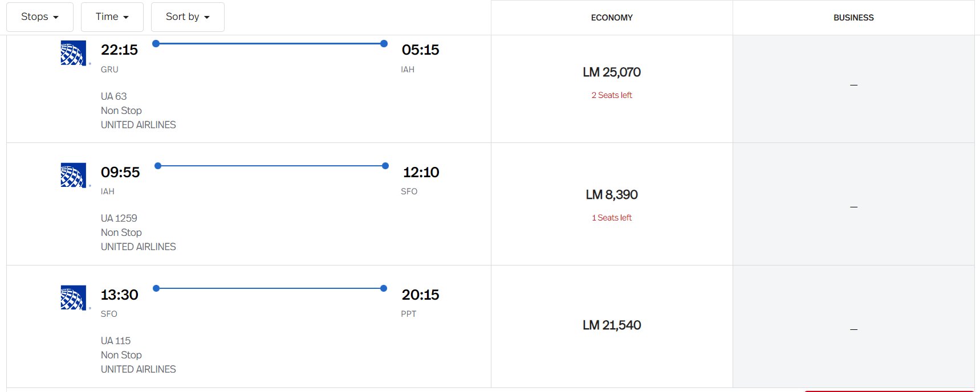Open the Stops filter dropdown

(x=40, y=17)
